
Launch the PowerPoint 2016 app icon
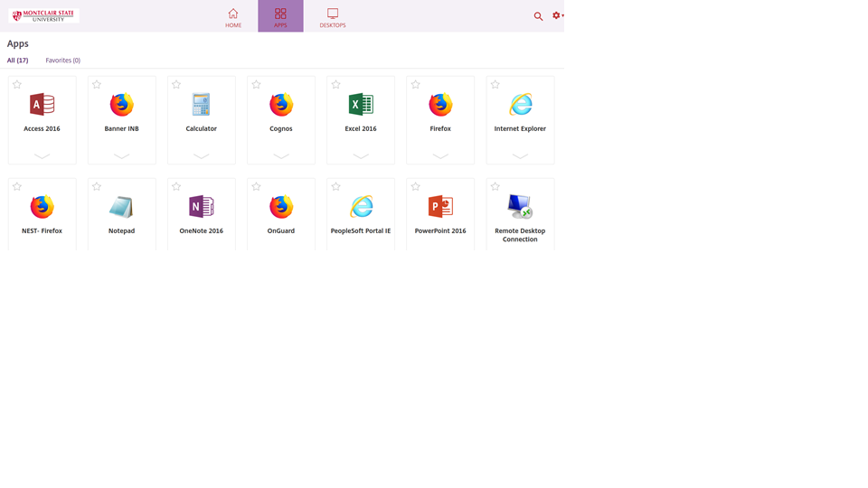click(440, 207)
